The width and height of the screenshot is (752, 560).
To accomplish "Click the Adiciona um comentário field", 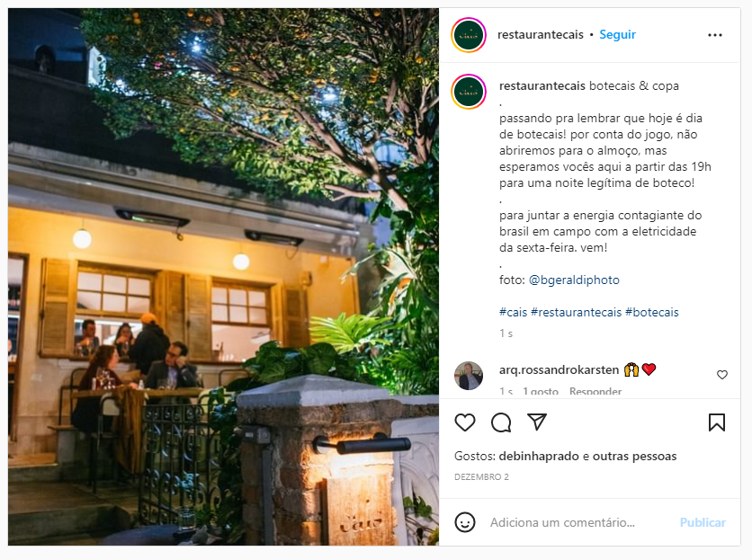I will (x=580, y=522).
